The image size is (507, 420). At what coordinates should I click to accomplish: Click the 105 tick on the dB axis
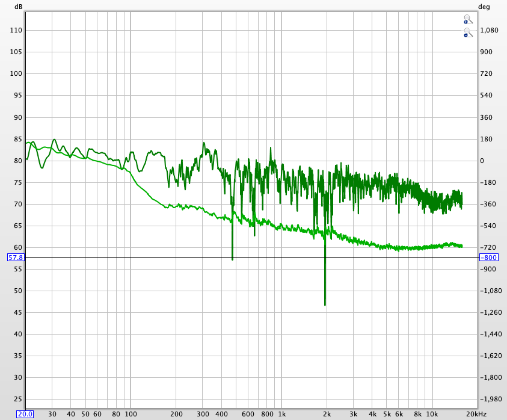click(16, 52)
